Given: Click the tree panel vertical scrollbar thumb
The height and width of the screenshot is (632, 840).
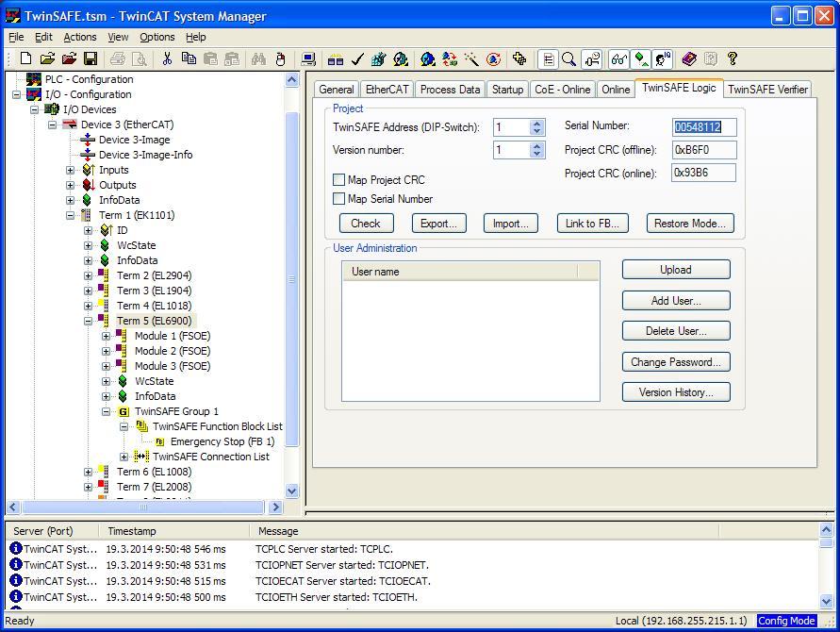Looking at the screenshot, I should (x=292, y=279).
